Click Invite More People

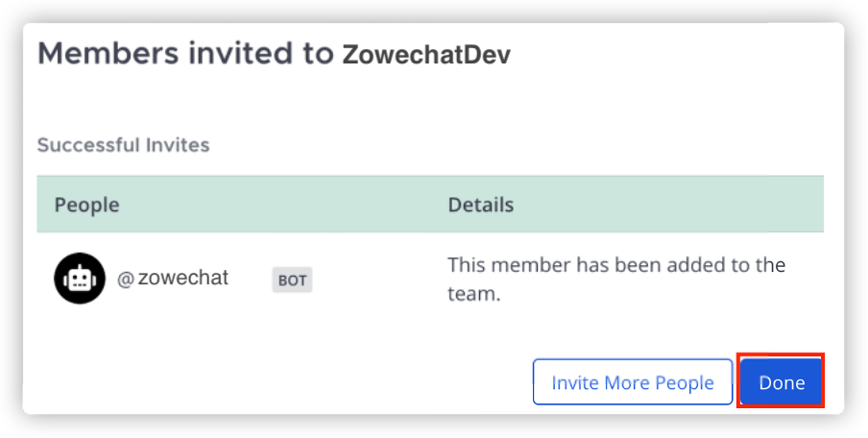tap(632, 382)
